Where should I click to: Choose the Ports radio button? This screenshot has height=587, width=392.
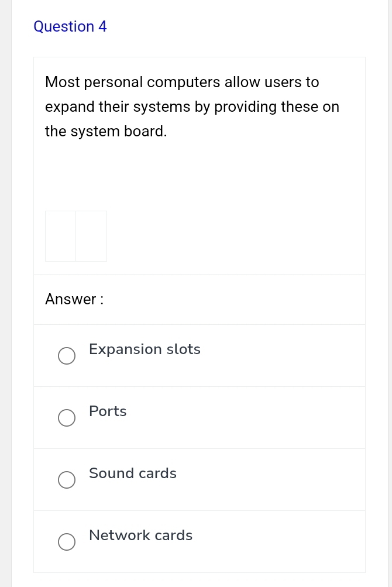[67, 418]
